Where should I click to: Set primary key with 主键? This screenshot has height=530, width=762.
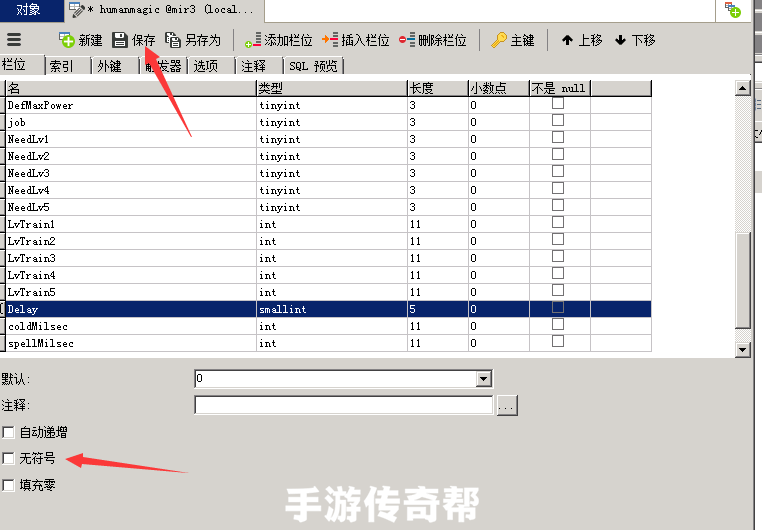(x=513, y=40)
